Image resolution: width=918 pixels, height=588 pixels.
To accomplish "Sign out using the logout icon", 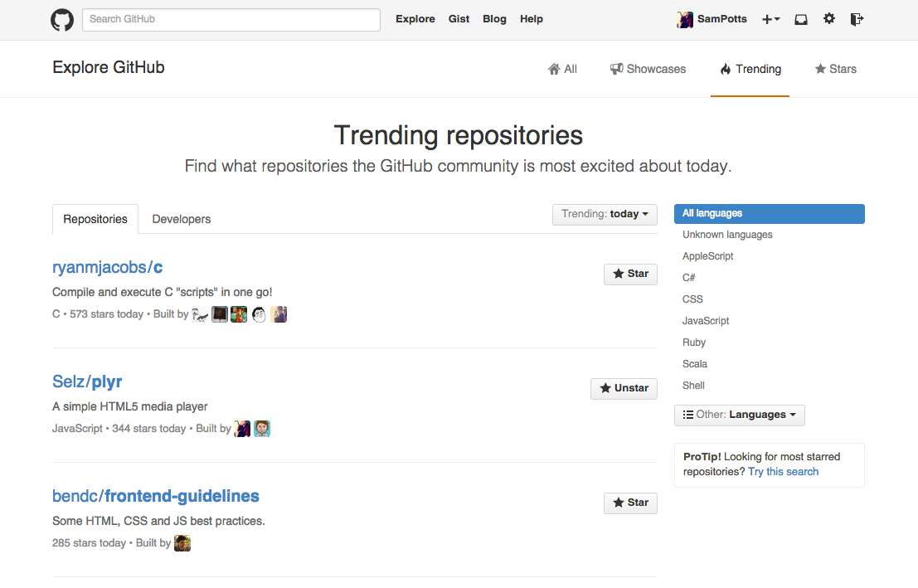I will tap(857, 19).
